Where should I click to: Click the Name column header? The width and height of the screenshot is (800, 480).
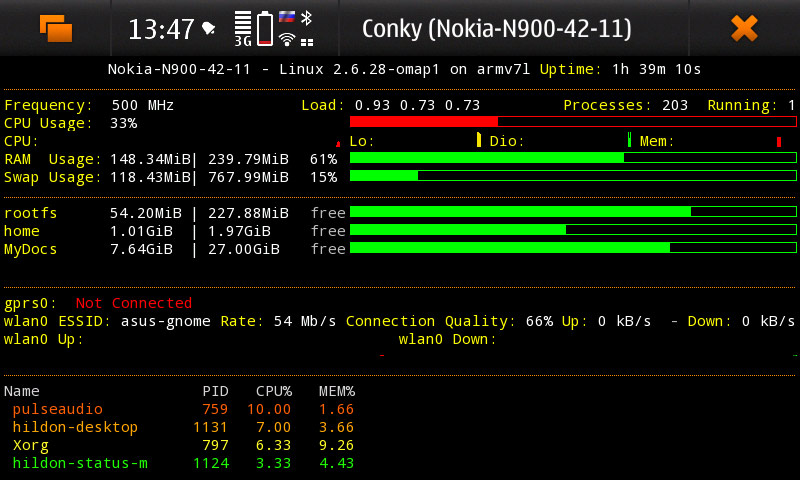coord(21,391)
